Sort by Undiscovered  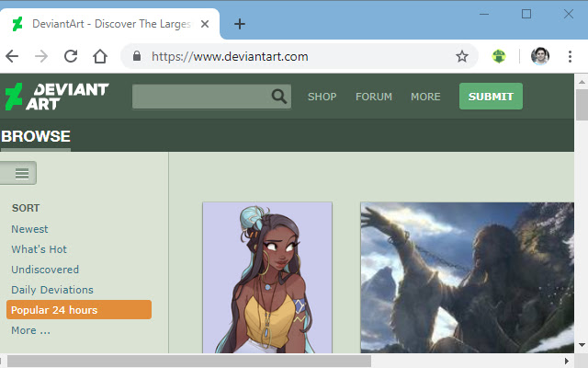(x=45, y=270)
